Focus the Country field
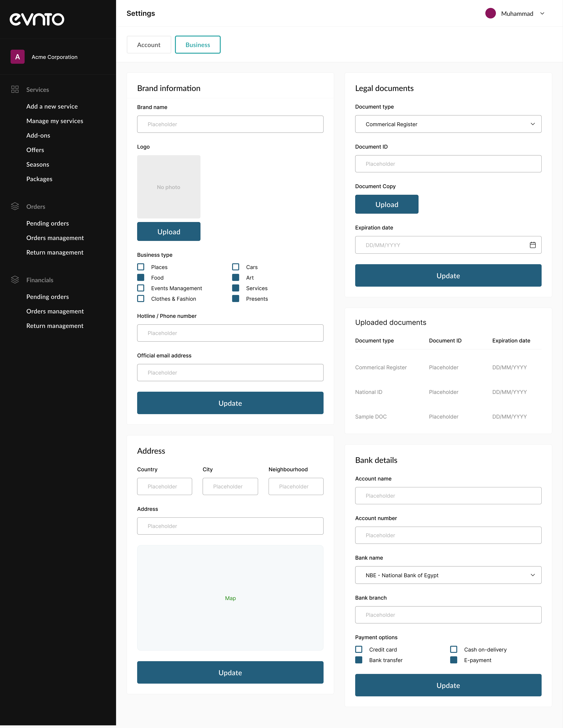 (x=165, y=486)
